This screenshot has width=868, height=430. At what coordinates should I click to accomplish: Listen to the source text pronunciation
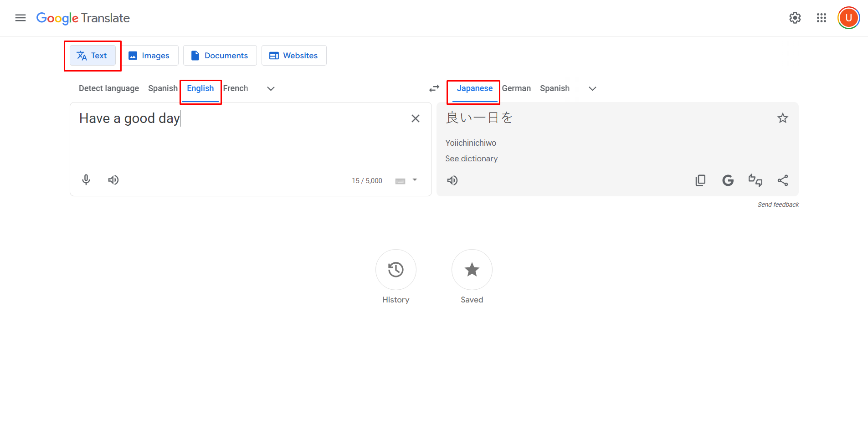coord(113,180)
